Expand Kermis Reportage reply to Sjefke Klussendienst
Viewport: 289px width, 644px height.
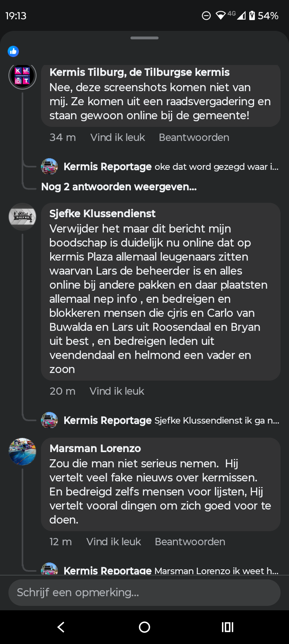click(x=171, y=420)
